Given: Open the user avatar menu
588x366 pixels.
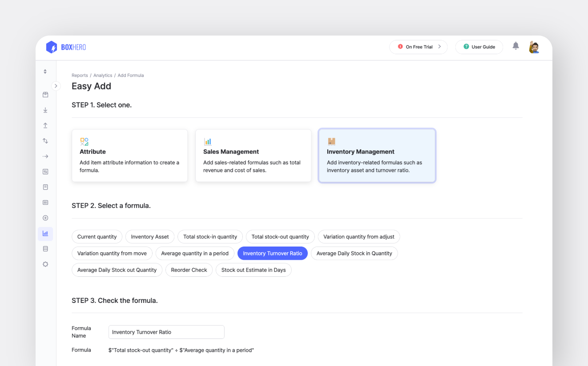Looking at the screenshot, I should click(534, 47).
